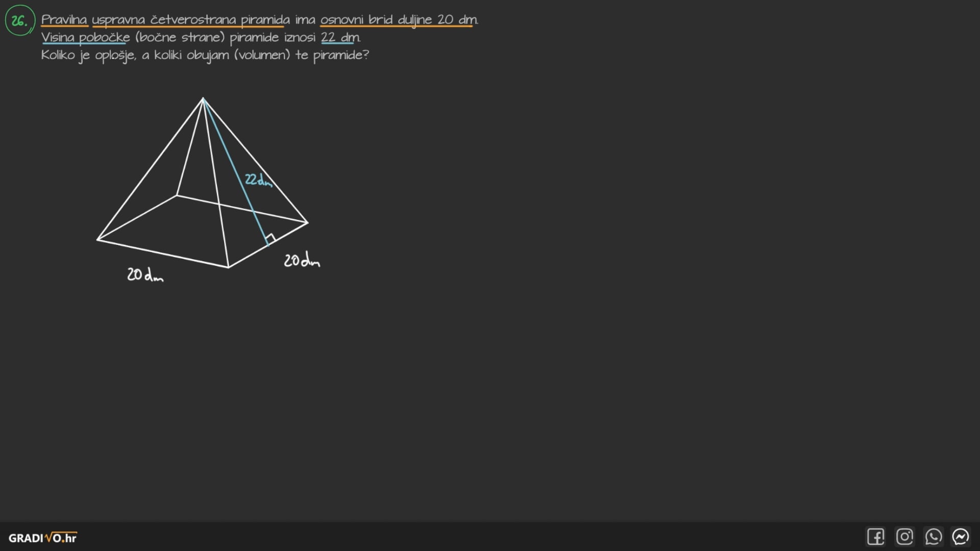The image size is (980, 551).
Task: Open the Facebook icon in footer
Action: [x=875, y=537]
